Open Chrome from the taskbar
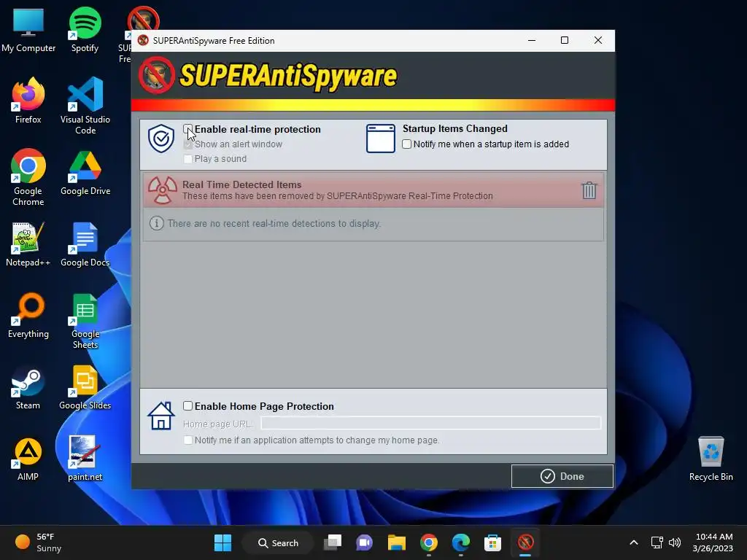Screen dimensions: 747x560 (x=429, y=542)
